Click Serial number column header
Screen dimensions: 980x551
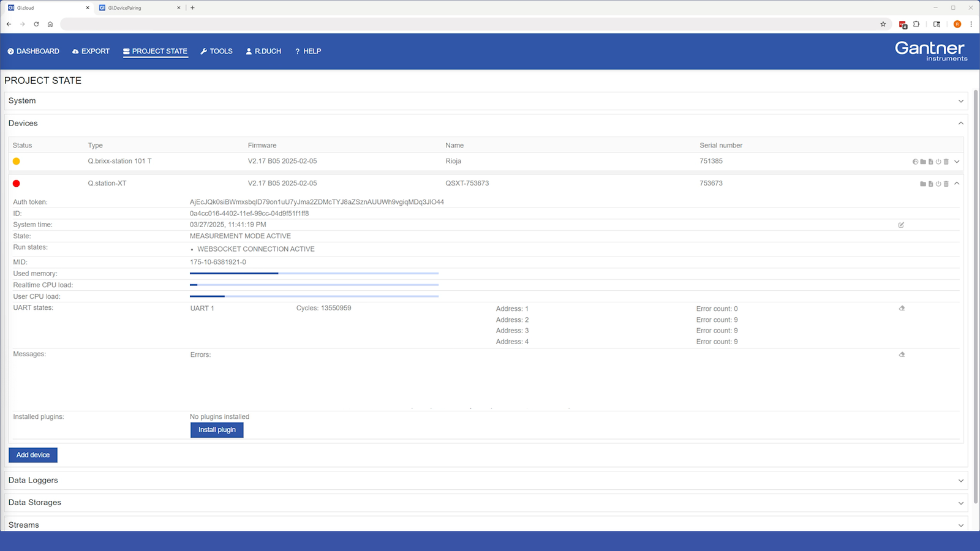coord(721,146)
